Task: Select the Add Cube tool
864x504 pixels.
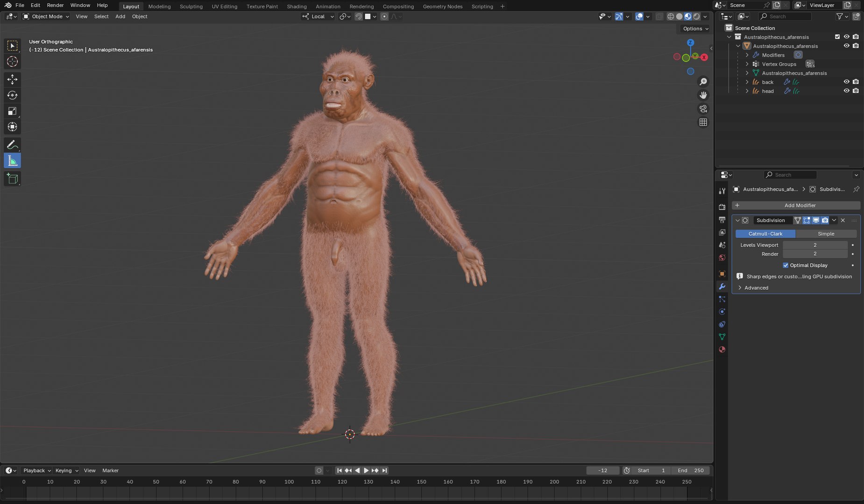Action: tap(13, 179)
